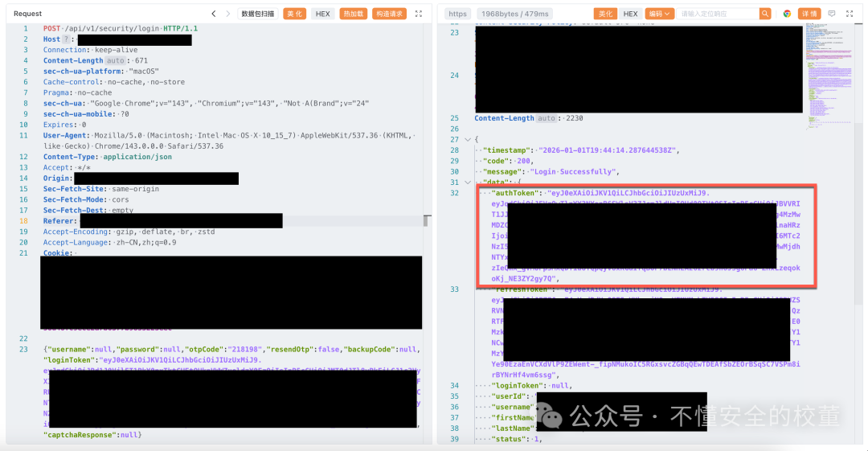This screenshot has width=868, height=451.
Task: Go to previous request with left arrow
Action: (x=214, y=14)
